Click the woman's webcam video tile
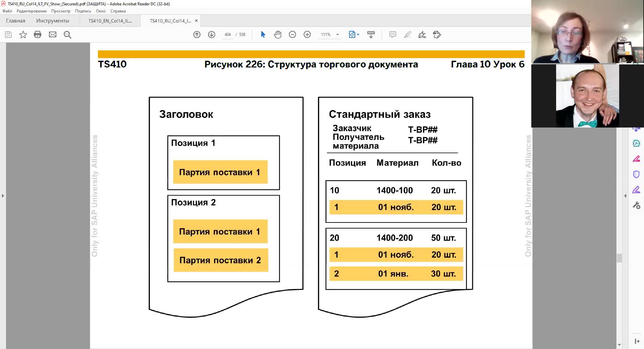 coord(587,32)
